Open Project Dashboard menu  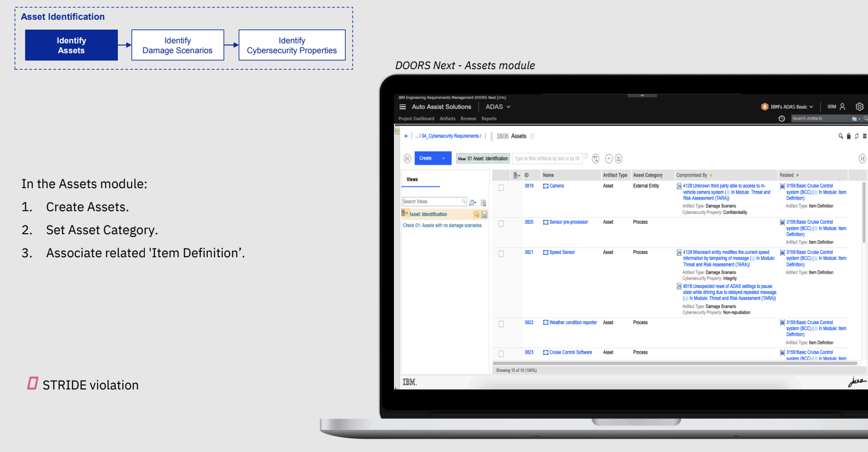click(416, 118)
